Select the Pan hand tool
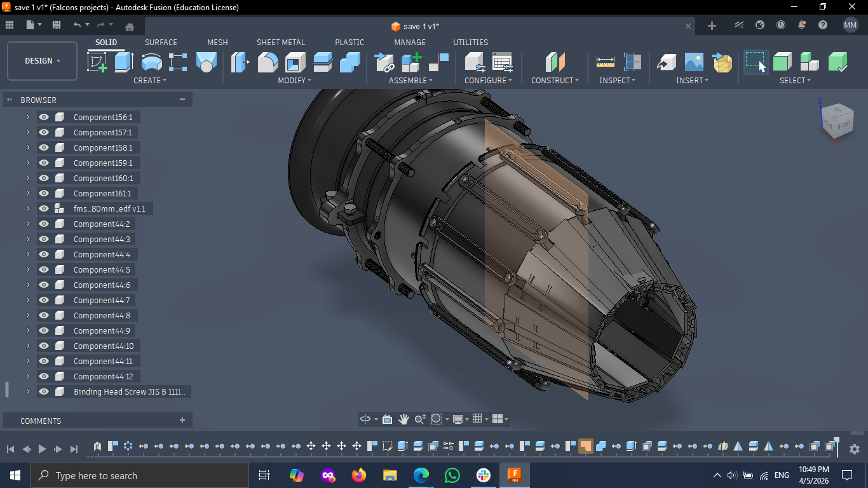The height and width of the screenshot is (488, 868). pyautogui.click(x=403, y=419)
